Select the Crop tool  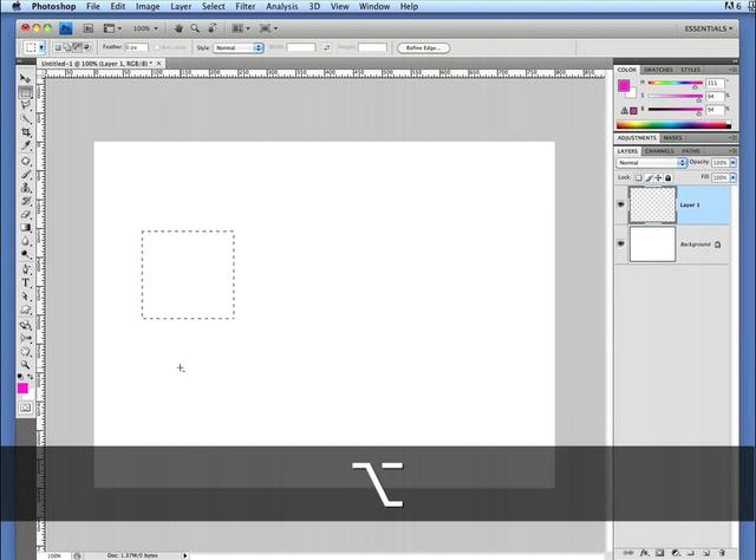click(x=26, y=132)
